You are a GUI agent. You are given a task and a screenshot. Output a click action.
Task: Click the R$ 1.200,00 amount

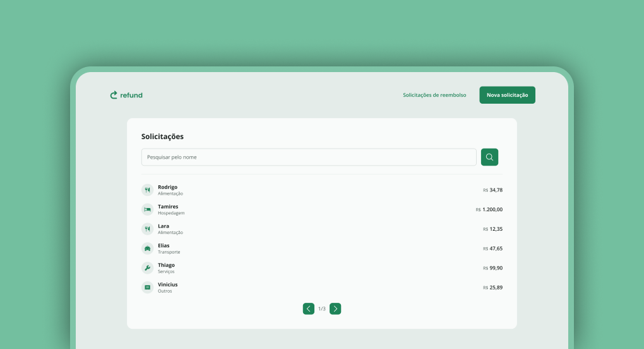click(x=489, y=209)
